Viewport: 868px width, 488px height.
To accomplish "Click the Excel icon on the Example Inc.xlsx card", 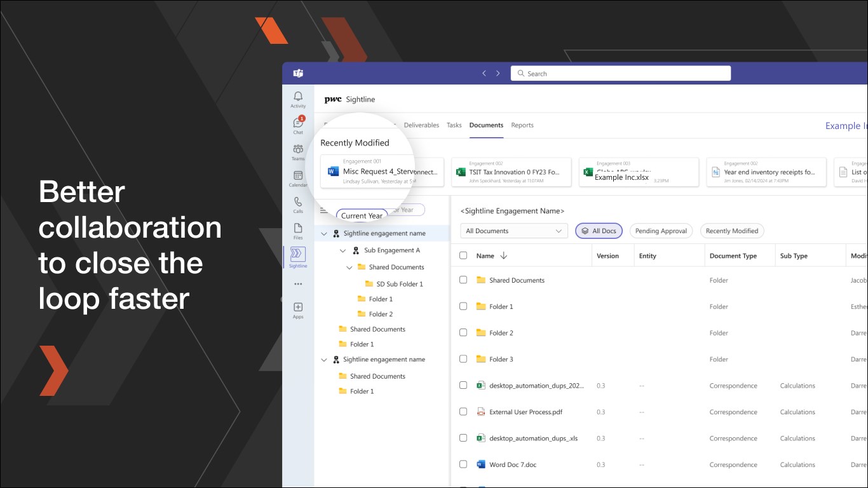I will coord(588,172).
